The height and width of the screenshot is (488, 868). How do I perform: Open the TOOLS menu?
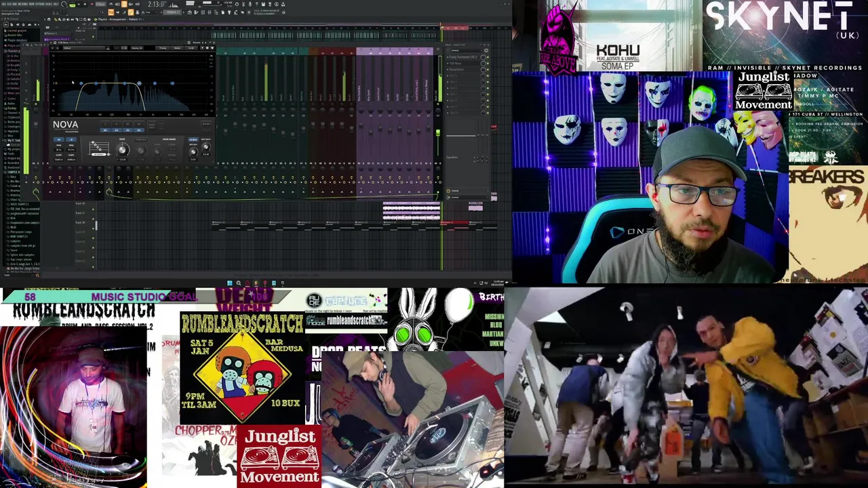(x=49, y=4)
